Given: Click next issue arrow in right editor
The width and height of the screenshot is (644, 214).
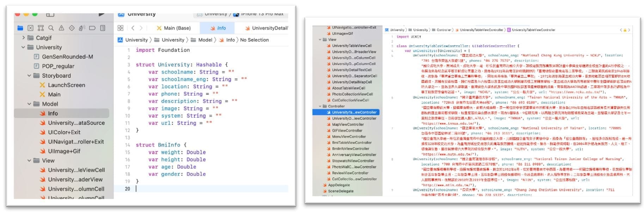Looking at the screenshot, I should [x=629, y=30].
